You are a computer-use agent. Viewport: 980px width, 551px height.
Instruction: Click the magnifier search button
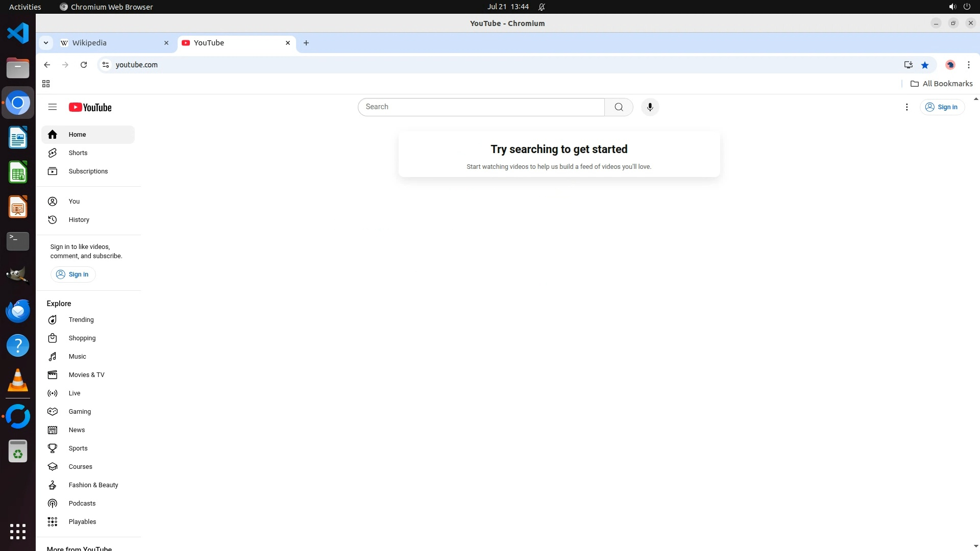[619, 107]
